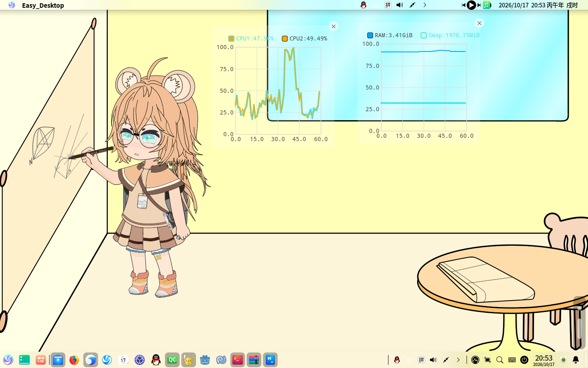The image size is (588, 368).
Task: Show the onscreen keyboard from the dock tray
Action: pyautogui.click(x=512, y=360)
